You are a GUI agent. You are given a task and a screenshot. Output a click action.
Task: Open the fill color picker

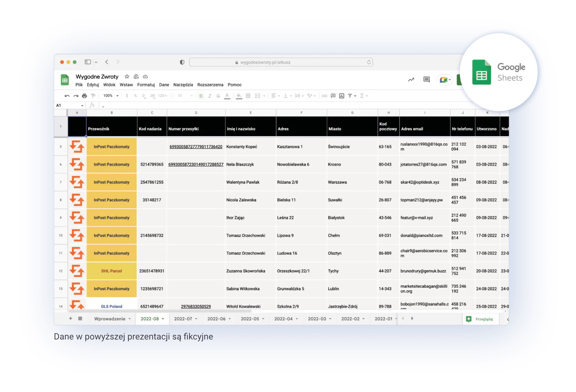(x=239, y=96)
